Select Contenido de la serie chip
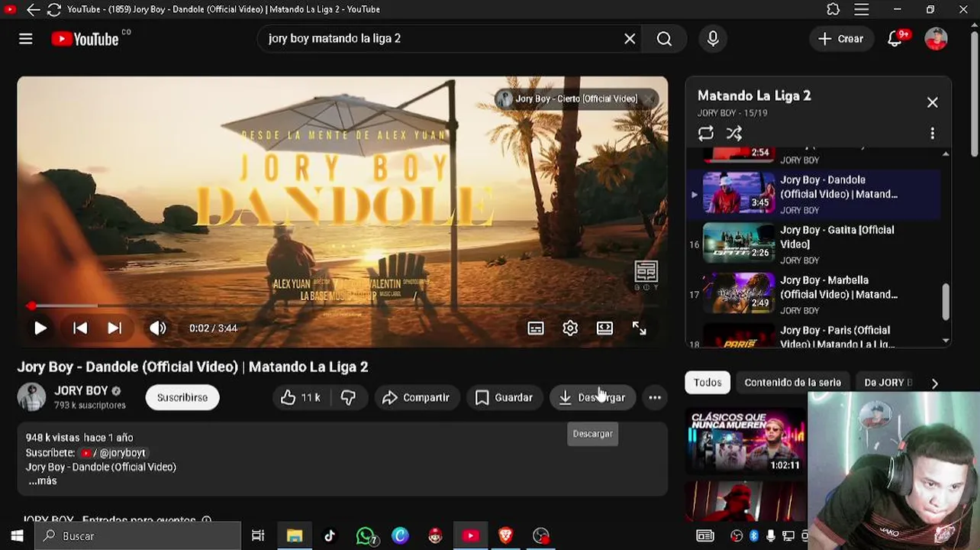The image size is (980, 550). (x=792, y=383)
